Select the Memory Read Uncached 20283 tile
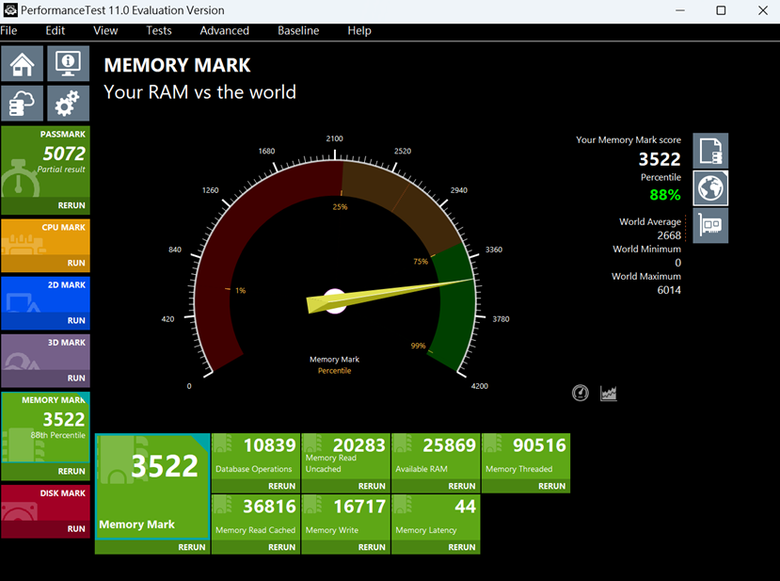 tap(346, 456)
